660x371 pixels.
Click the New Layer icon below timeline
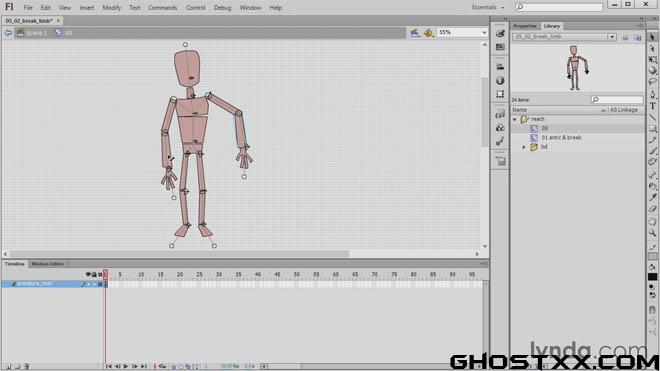pos(8,366)
